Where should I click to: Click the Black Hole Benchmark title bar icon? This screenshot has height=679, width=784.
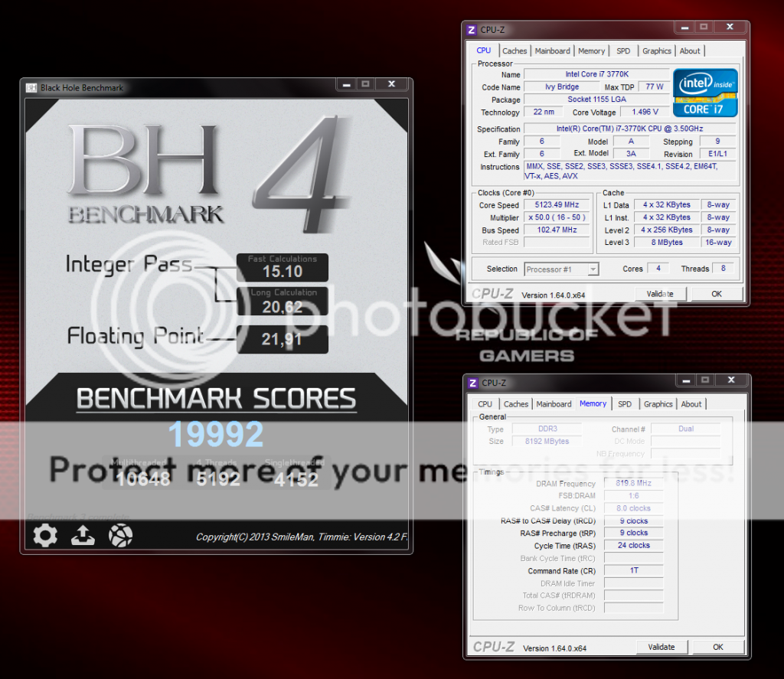(32, 87)
